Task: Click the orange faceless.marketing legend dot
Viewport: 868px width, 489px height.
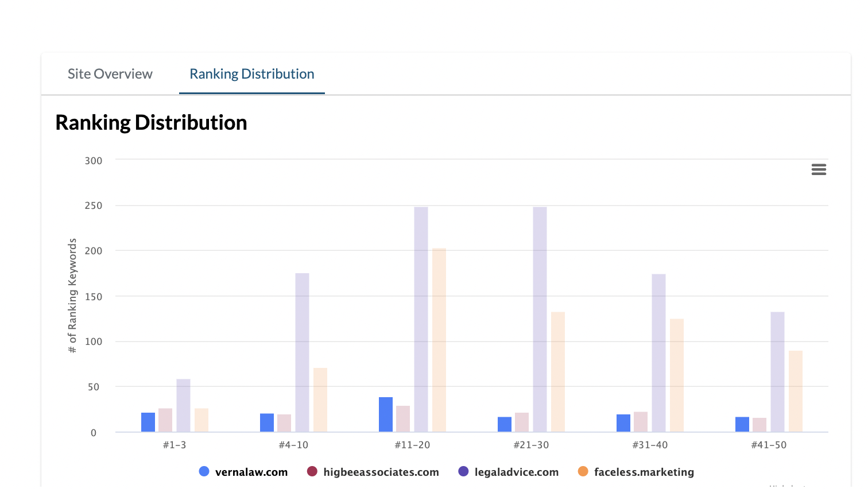Action: pyautogui.click(x=583, y=472)
